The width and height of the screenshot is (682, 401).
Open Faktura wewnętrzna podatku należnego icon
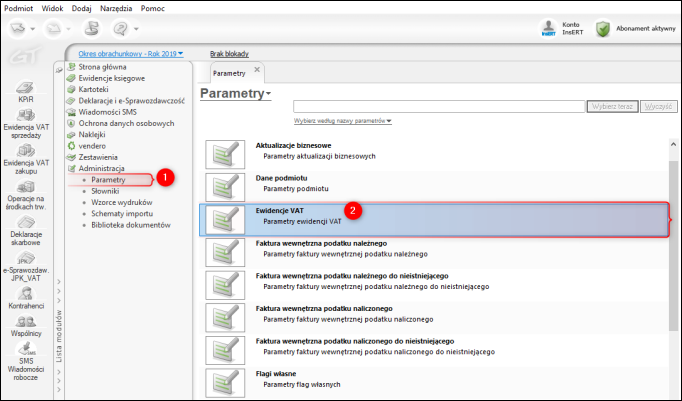(x=225, y=252)
